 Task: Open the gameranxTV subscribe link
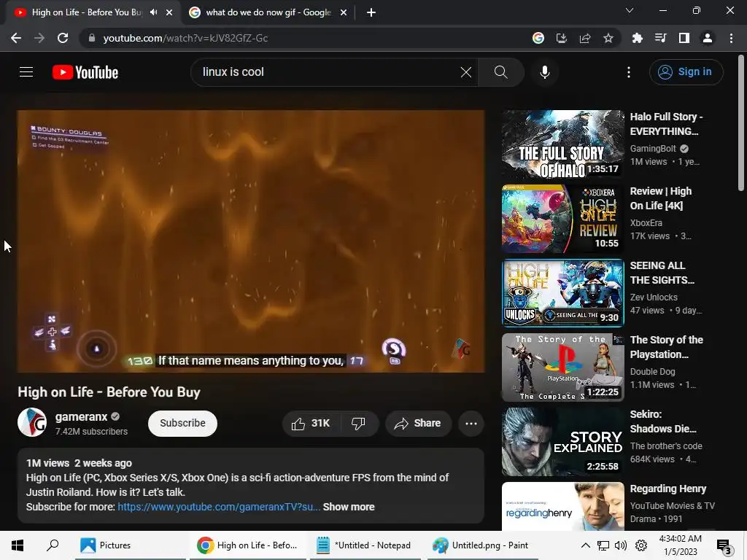219,507
